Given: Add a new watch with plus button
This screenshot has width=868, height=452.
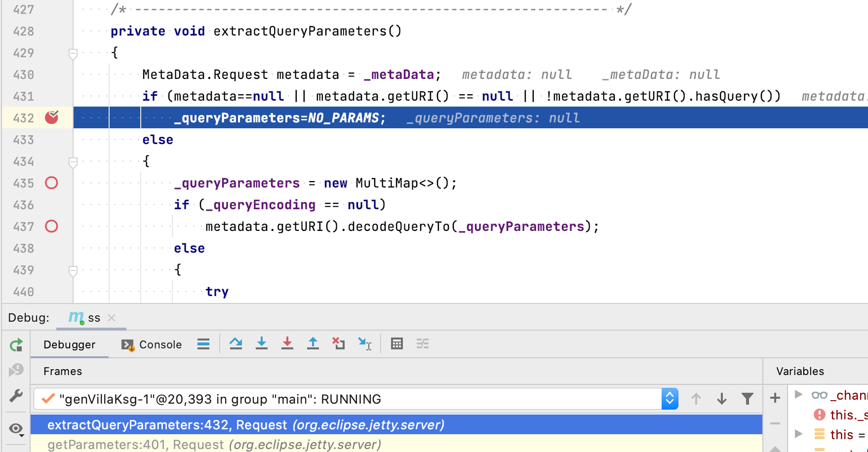Looking at the screenshot, I should [x=775, y=398].
